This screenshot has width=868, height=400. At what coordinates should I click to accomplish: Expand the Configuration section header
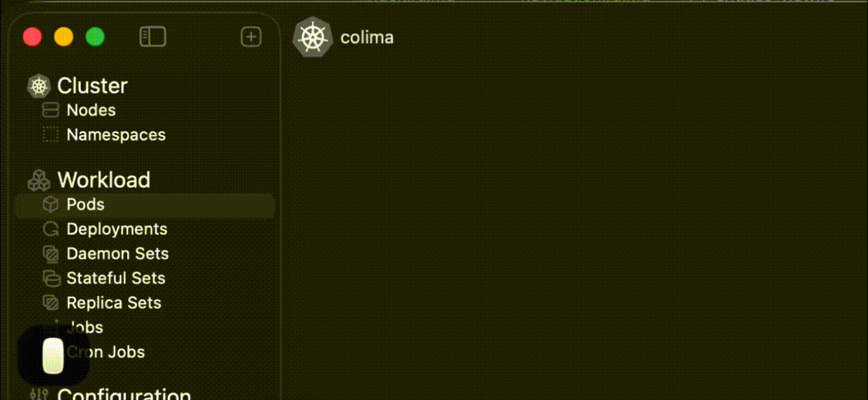point(123,395)
